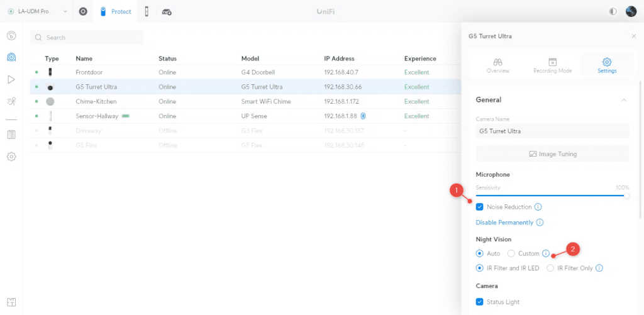Click the Noise Reduction info icon

(x=538, y=207)
